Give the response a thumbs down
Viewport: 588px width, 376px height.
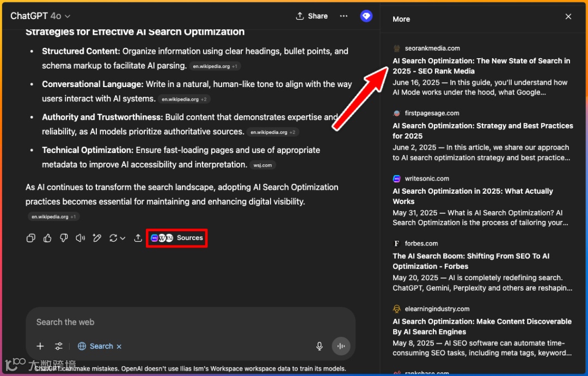64,238
